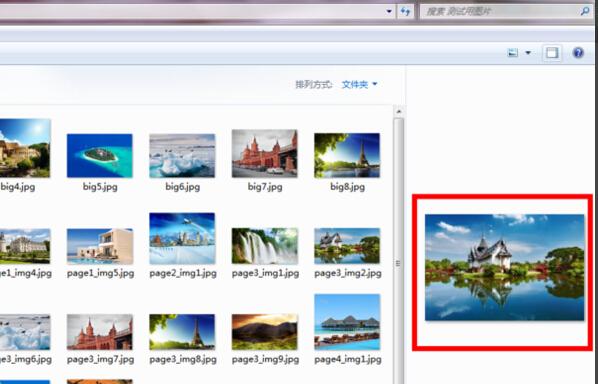Select the big8.jpg Eiffel Tower thumbnail
This screenshot has height=384, width=598.
347,155
